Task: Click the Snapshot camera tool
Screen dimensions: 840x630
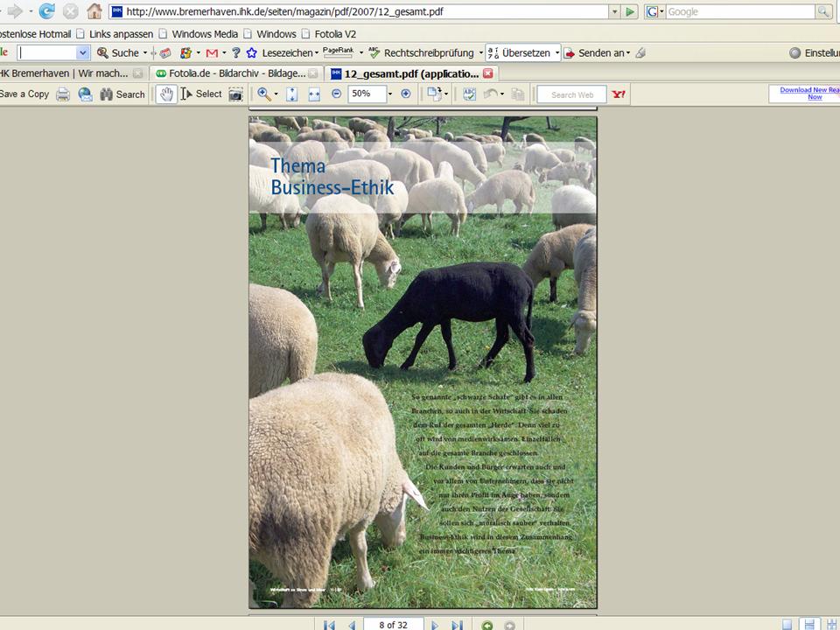Action: point(235,94)
